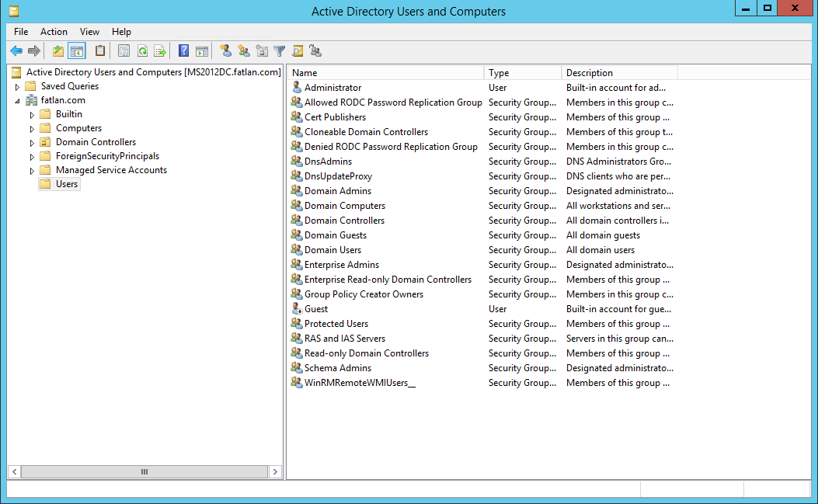
Task: Open Help via the blue question mark
Action: point(183,51)
